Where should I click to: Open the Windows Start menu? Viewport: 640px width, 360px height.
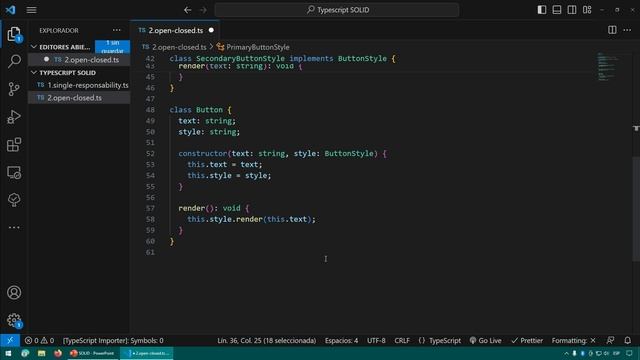[x=8, y=353]
